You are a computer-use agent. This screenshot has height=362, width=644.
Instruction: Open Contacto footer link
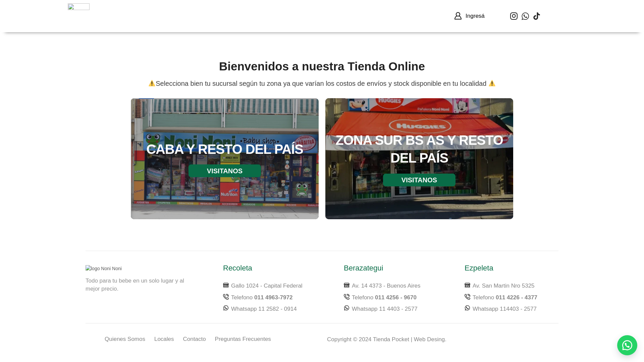tap(194, 339)
